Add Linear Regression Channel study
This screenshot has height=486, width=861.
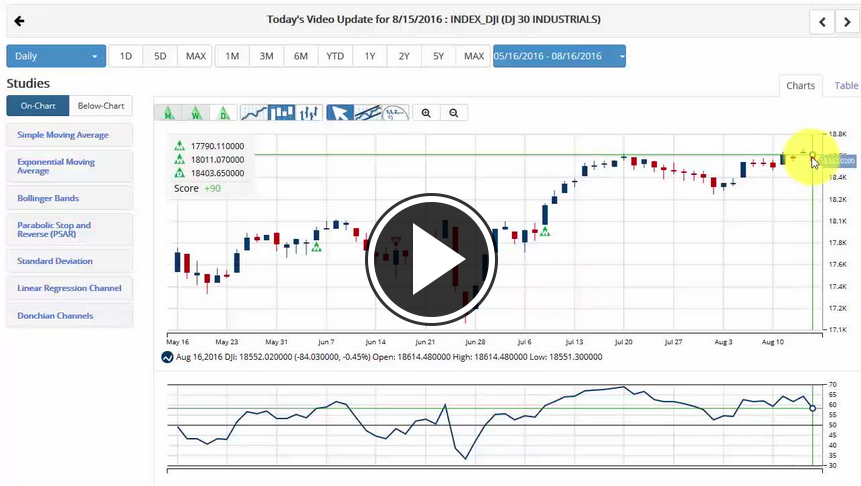(70, 288)
